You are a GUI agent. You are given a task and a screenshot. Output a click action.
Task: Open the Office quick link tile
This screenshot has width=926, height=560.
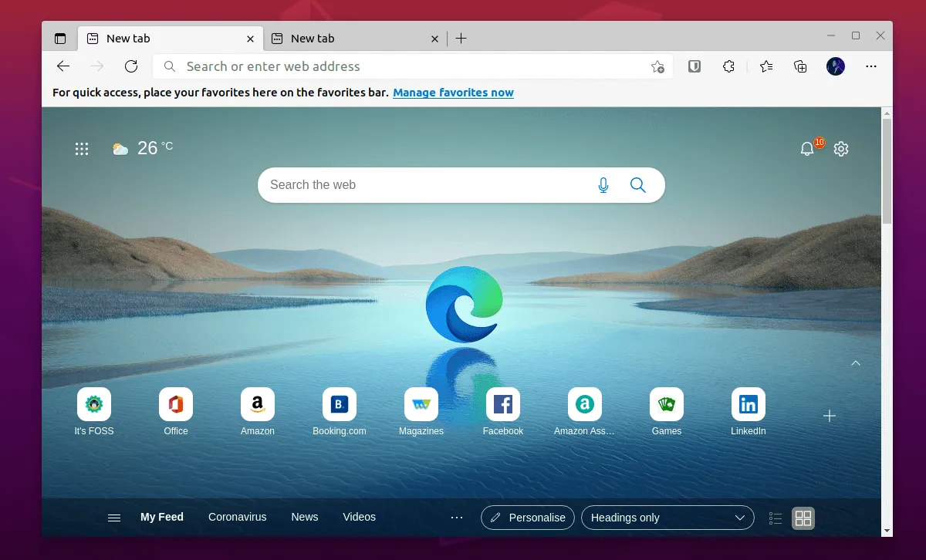[x=175, y=403]
